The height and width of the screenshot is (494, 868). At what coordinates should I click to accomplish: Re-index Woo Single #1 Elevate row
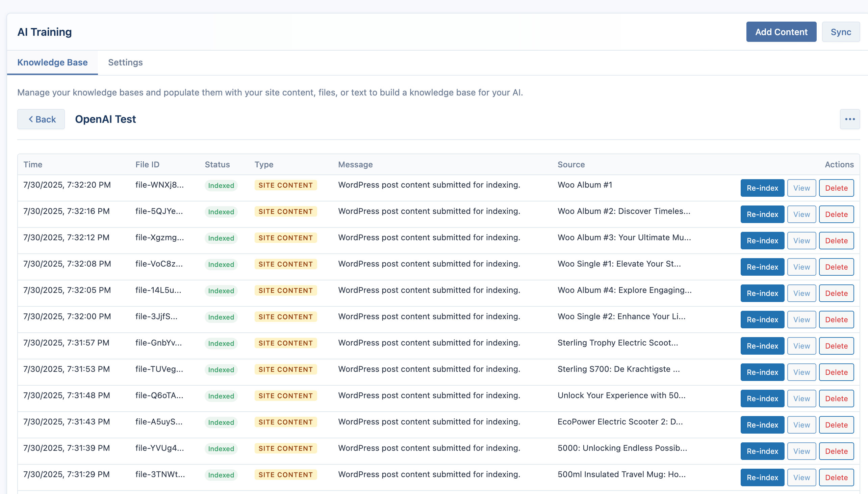click(762, 267)
